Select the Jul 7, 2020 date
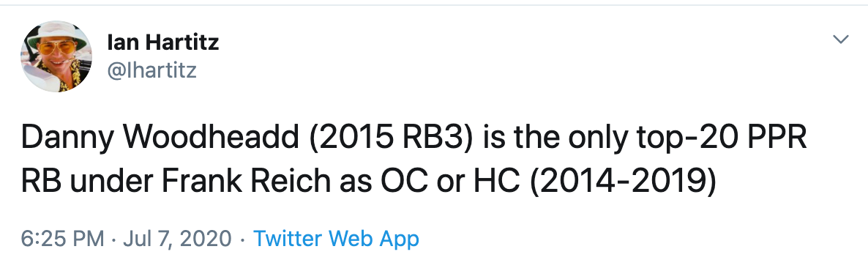Screen dimensions: 868x271 pyautogui.click(x=176, y=239)
